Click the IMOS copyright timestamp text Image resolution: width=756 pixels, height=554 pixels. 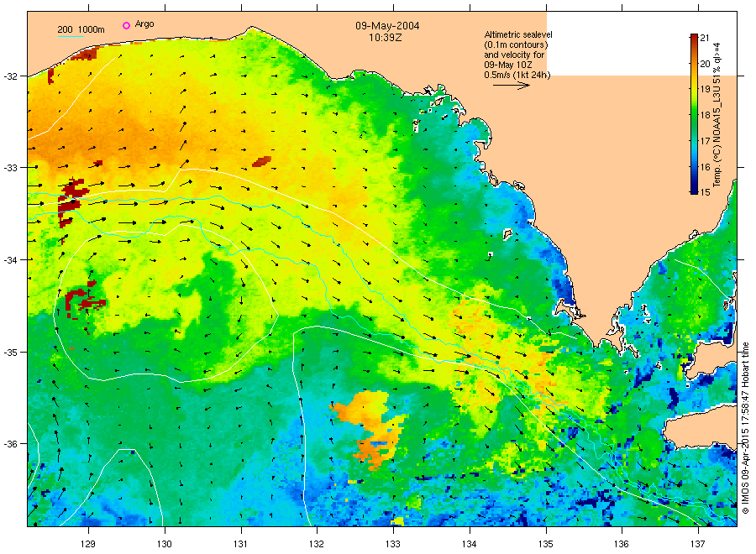tap(745, 428)
